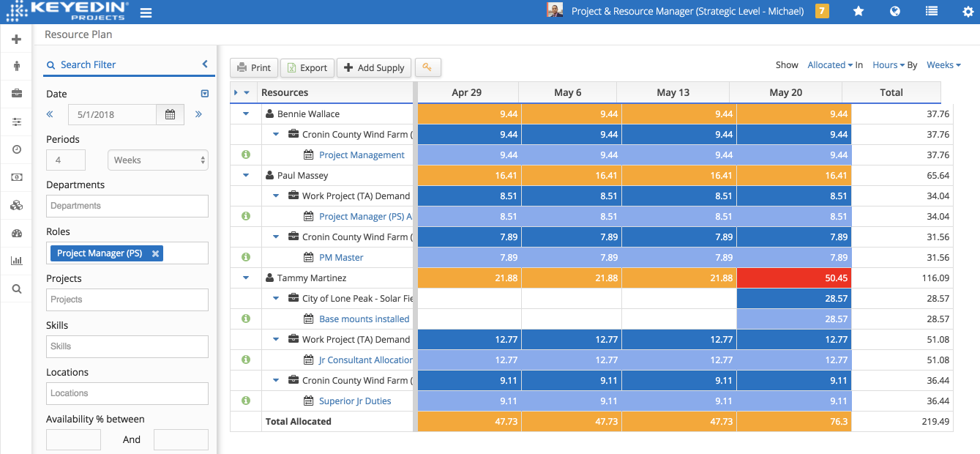Toggle the Date filter options box
The width and height of the screenshot is (980, 454).
205,94
